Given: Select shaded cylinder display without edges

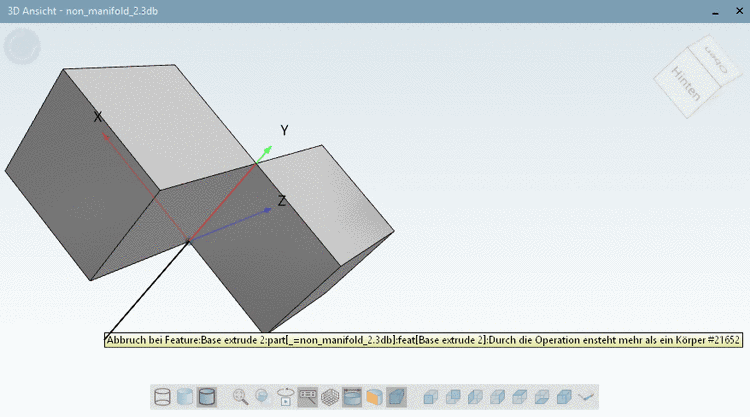Looking at the screenshot, I should [185, 397].
